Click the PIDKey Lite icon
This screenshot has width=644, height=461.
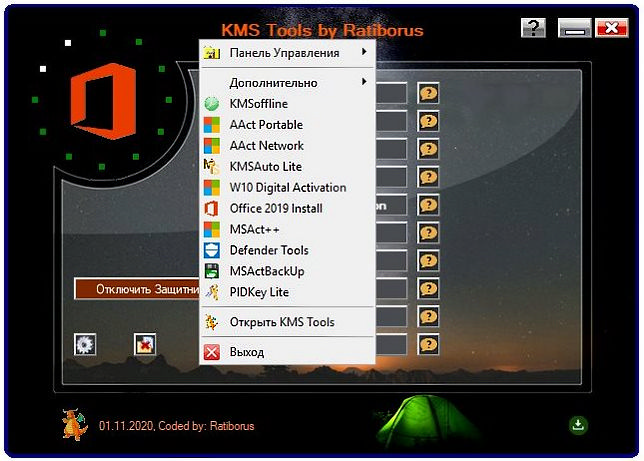tap(211, 293)
